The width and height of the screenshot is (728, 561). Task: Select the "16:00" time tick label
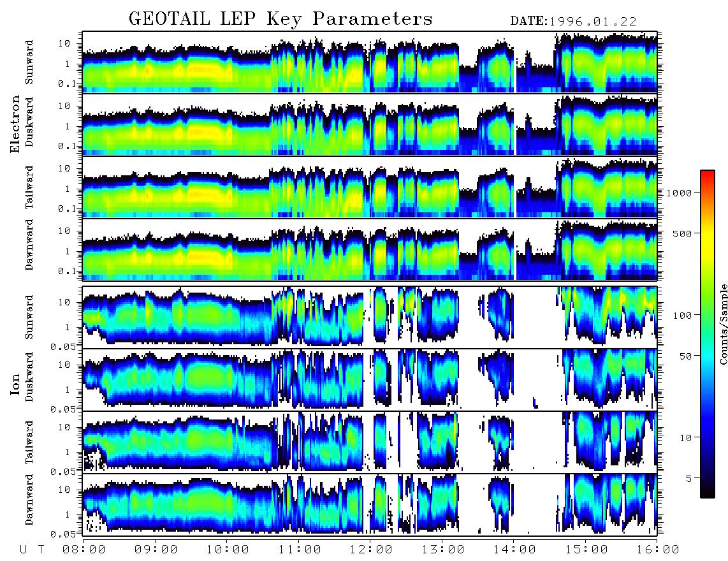pyautogui.click(x=658, y=550)
